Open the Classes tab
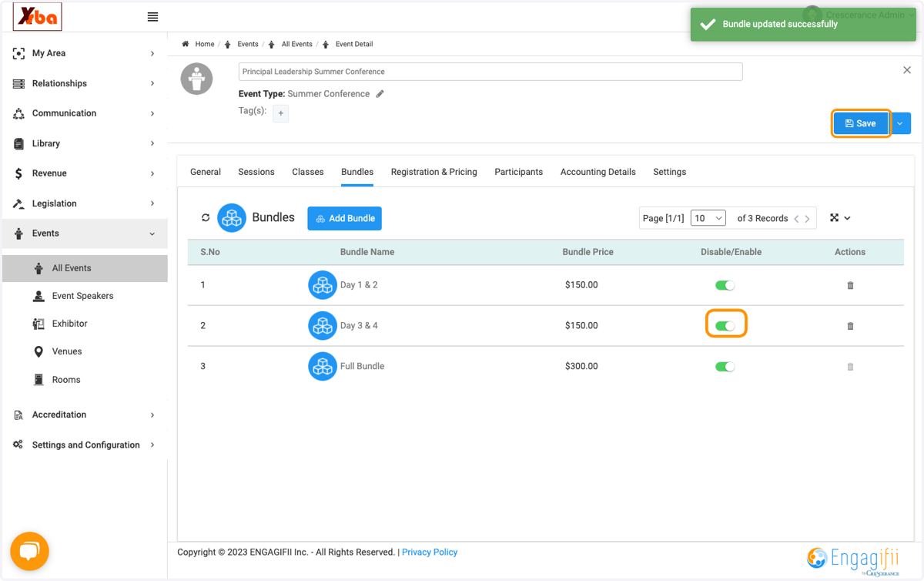Image resolution: width=924 pixels, height=581 pixels. (308, 172)
